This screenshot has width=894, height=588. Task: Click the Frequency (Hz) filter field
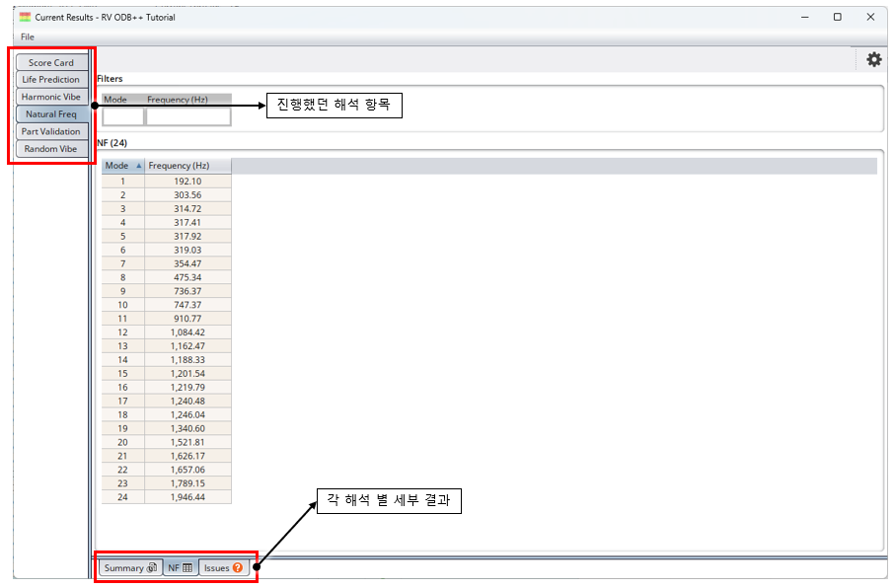[x=187, y=116]
